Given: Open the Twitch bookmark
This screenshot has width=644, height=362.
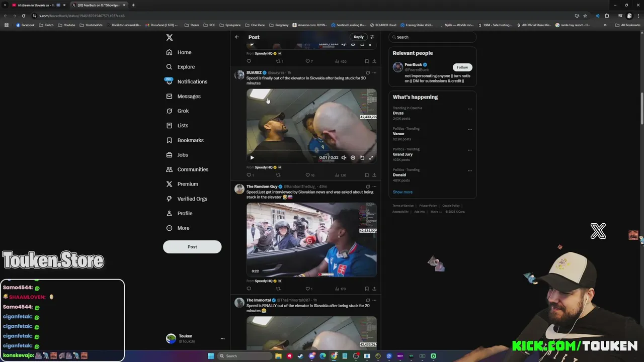Looking at the screenshot, I should [46, 25].
